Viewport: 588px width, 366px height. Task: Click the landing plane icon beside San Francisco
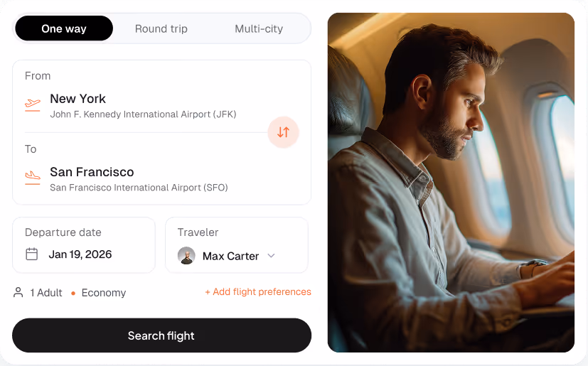pos(33,178)
